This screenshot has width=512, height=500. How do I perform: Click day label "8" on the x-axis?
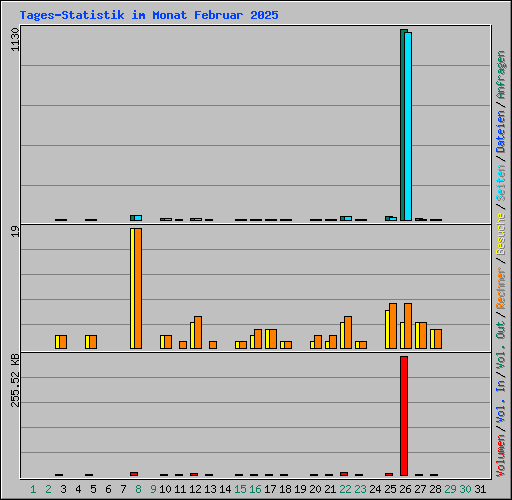[138, 489]
